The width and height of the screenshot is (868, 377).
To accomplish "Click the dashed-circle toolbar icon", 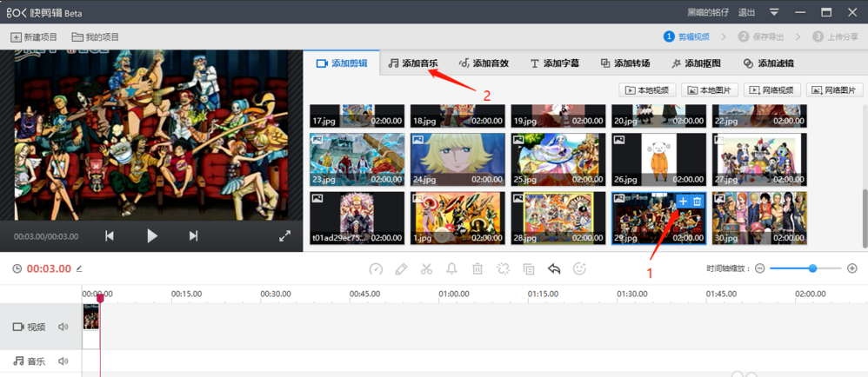I will [x=503, y=269].
